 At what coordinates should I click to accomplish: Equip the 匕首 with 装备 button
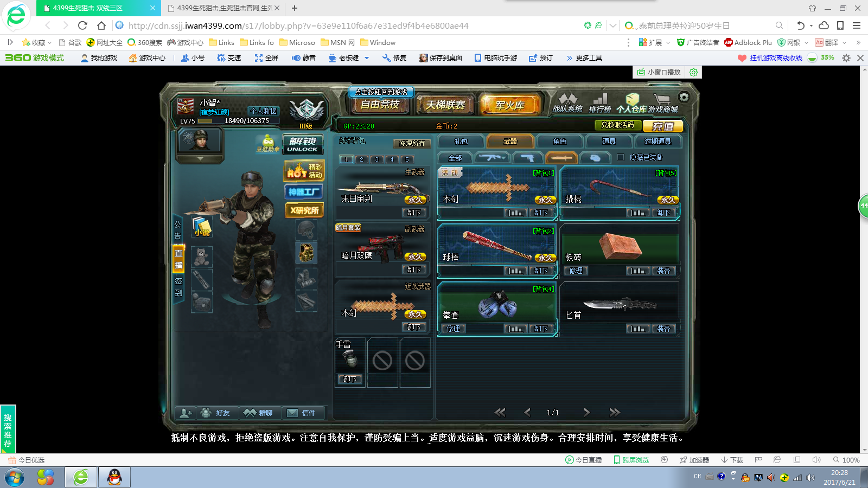(663, 329)
